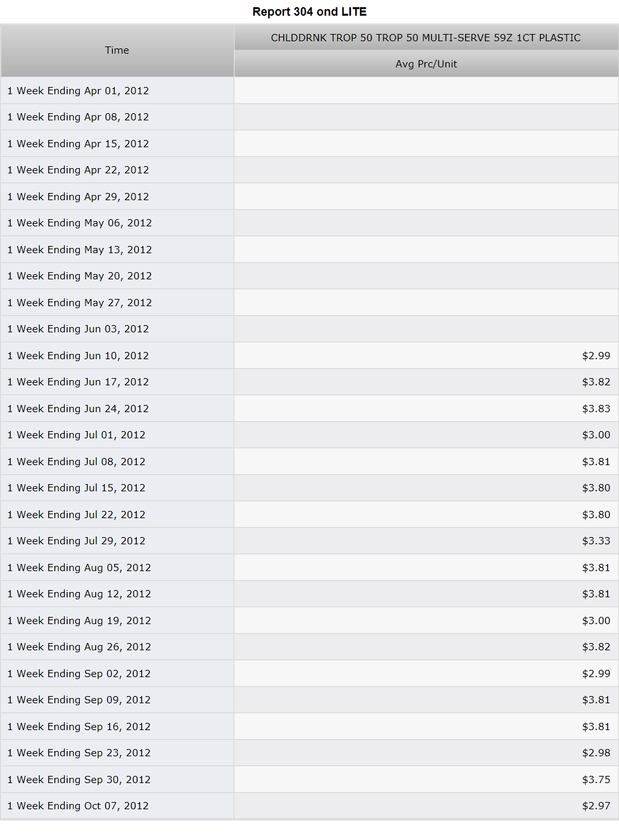Viewport: 619px width, 840px height.
Task: Click the Report 304 ond LITE title
Action: coord(309,12)
